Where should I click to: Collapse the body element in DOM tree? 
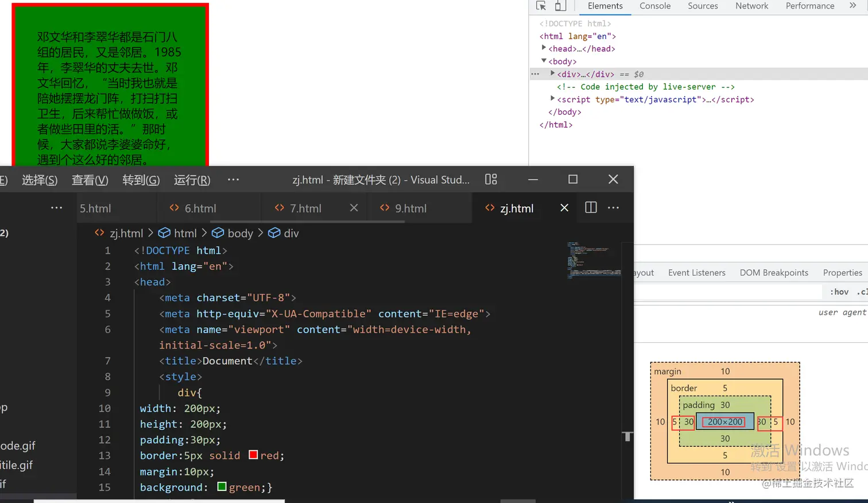tap(544, 61)
